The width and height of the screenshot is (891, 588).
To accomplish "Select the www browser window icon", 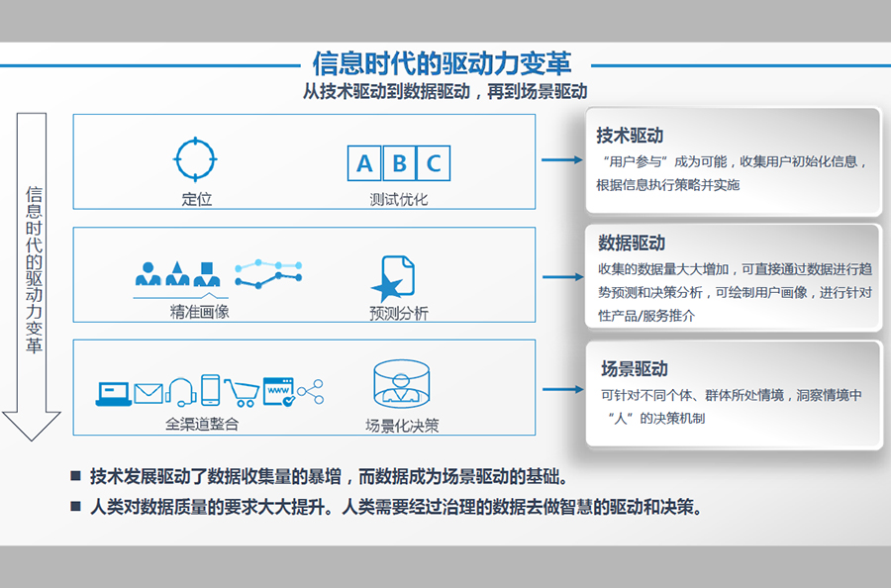I will pos(278,392).
